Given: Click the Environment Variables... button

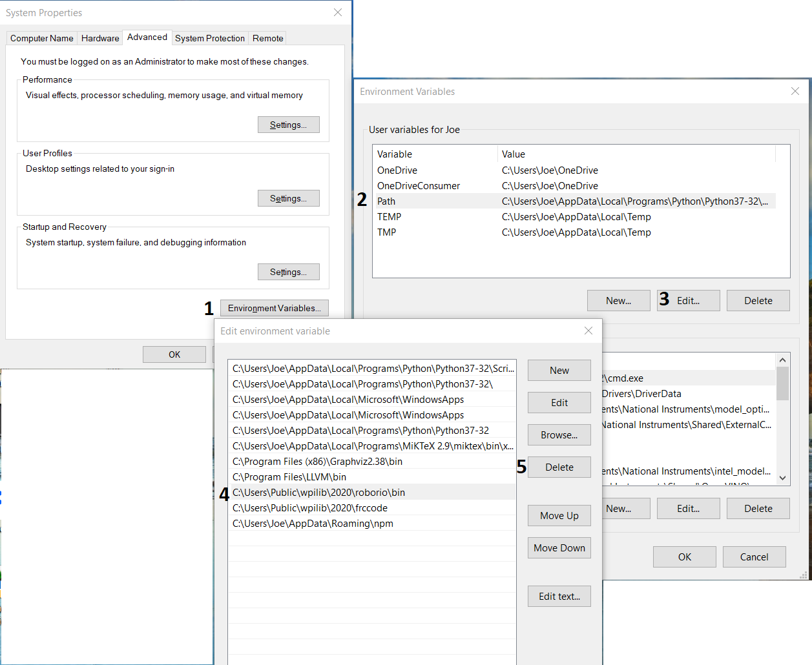Looking at the screenshot, I should point(274,308).
